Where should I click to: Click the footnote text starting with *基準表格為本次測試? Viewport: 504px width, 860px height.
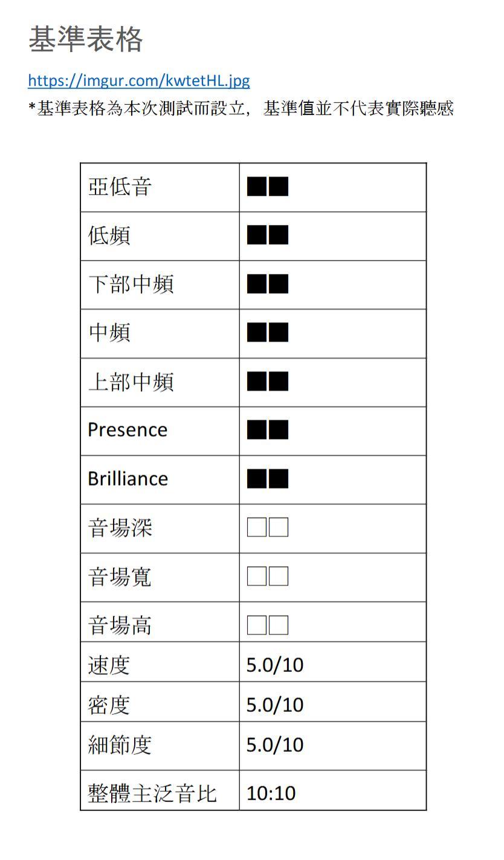click(x=241, y=109)
